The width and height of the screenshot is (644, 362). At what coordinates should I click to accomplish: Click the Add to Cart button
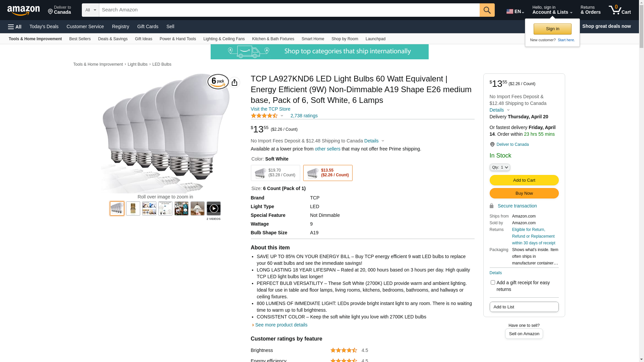[x=524, y=180]
